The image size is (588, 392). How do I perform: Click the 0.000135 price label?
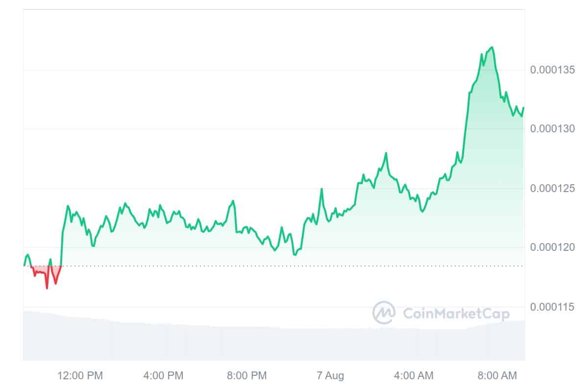pos(553,70)
